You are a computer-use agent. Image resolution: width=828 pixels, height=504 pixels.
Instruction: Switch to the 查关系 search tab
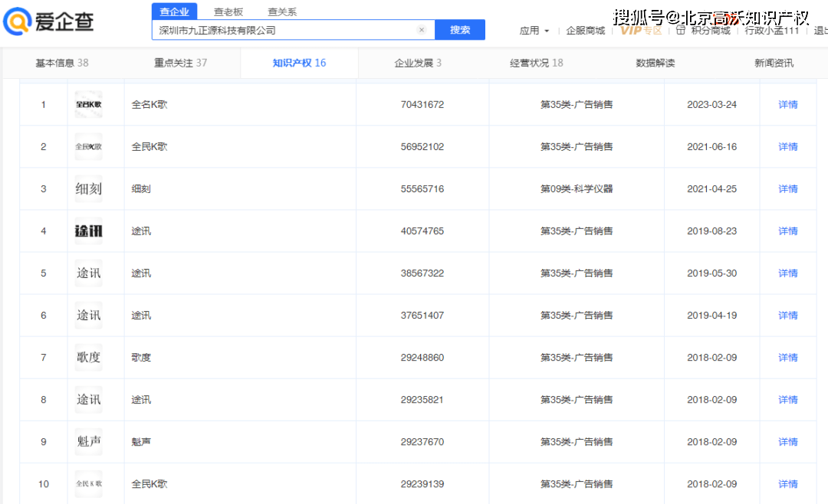pos(282,11)
